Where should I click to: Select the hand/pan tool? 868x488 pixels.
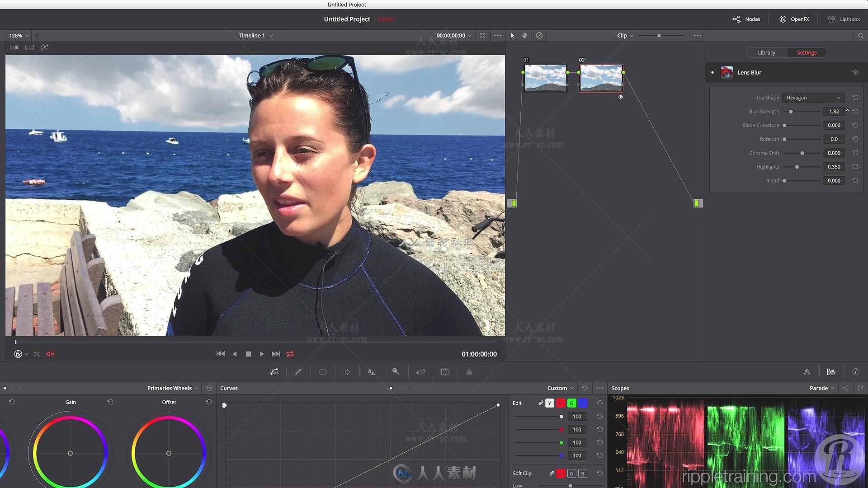(x=524, y=35)
